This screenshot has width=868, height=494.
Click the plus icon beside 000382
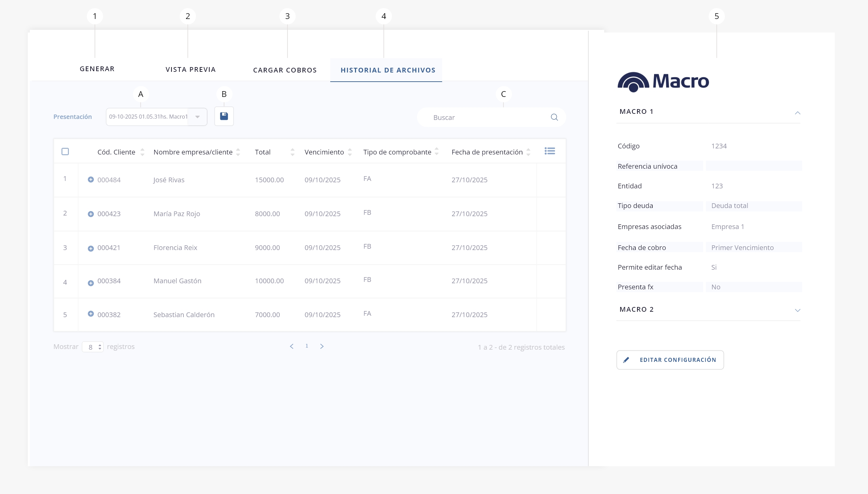click(x=91, y=314)
